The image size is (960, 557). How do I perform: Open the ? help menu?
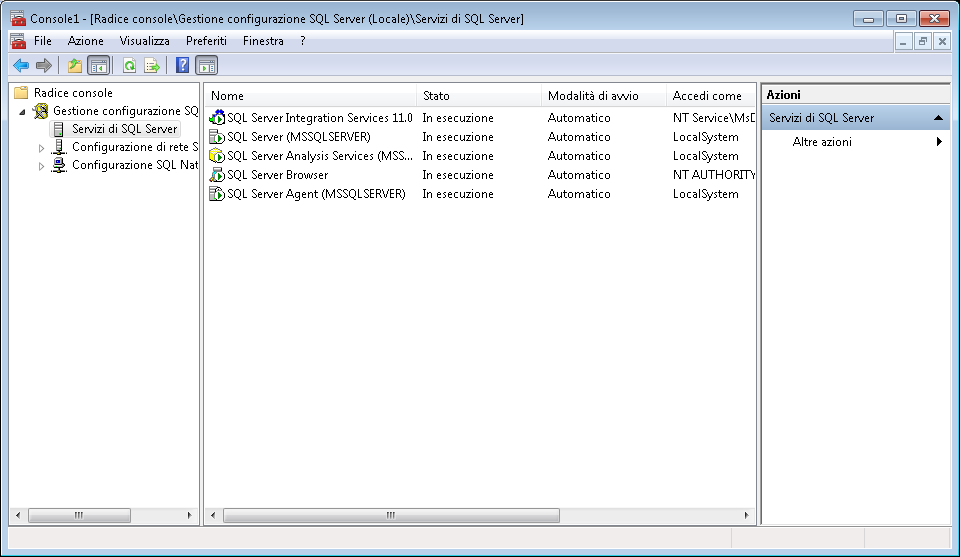[x=302, y=41]
